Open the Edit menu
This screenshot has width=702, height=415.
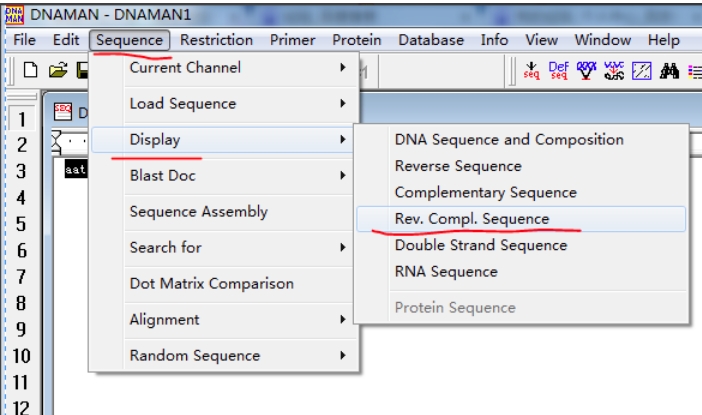click(x=66, y=40)
